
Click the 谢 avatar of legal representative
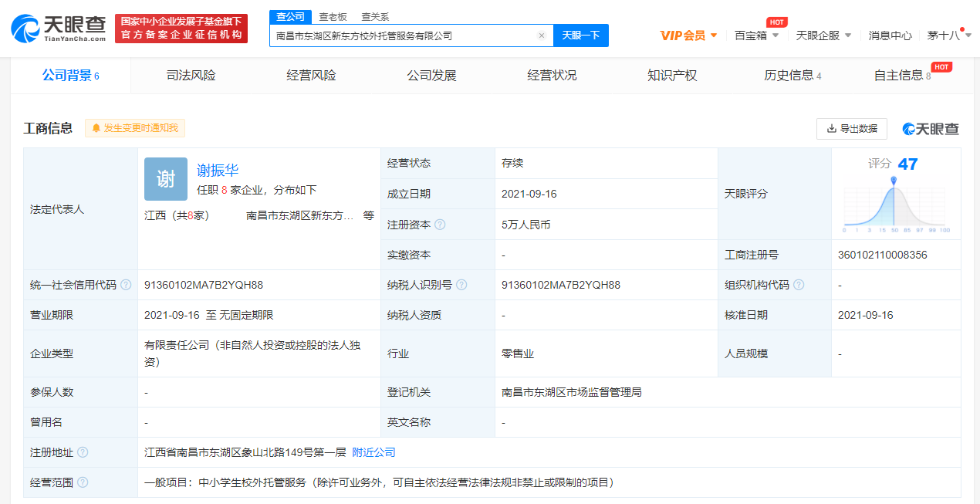coord(166,179)
